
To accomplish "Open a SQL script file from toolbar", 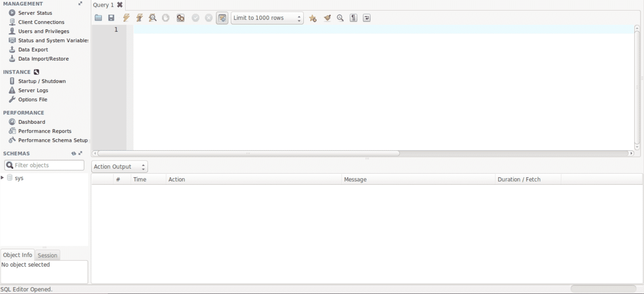I will click(x=98, y=18).
